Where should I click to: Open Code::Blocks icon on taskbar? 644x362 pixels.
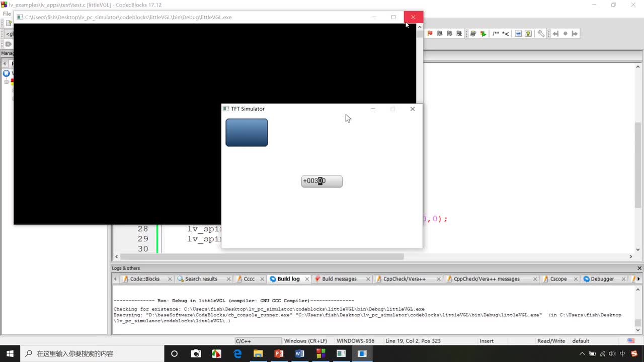[320, 353]
